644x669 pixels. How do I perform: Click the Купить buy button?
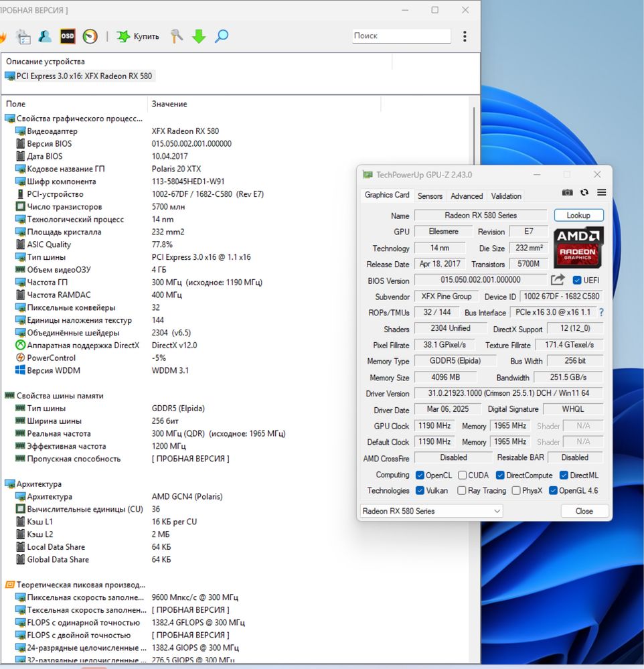click(138, 36)
